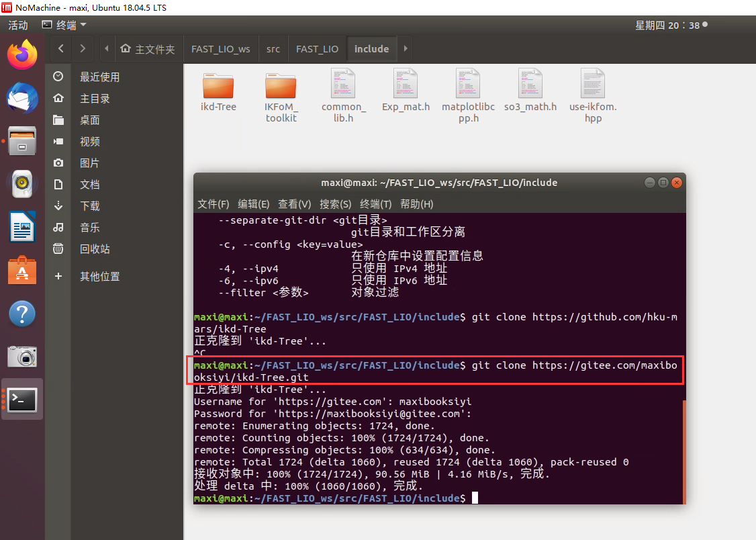Select the Terminal icon in dock

[22, 400]
